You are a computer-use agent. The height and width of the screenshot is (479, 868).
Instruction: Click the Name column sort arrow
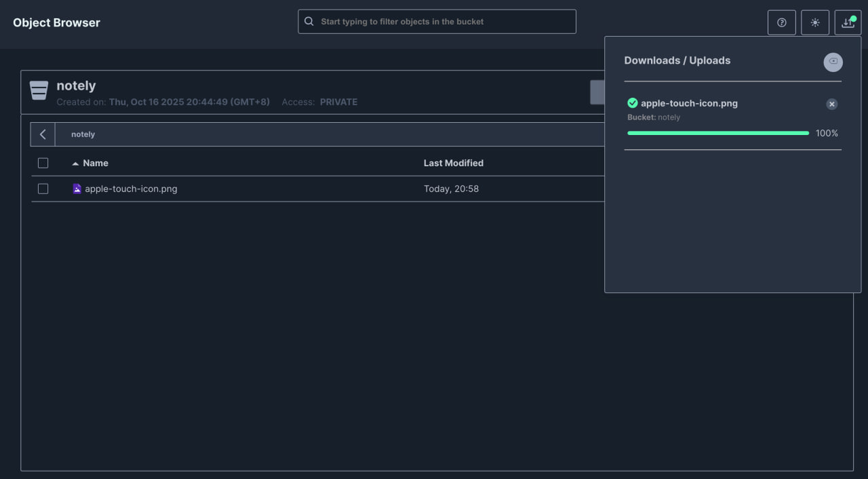tap(75, 164)
